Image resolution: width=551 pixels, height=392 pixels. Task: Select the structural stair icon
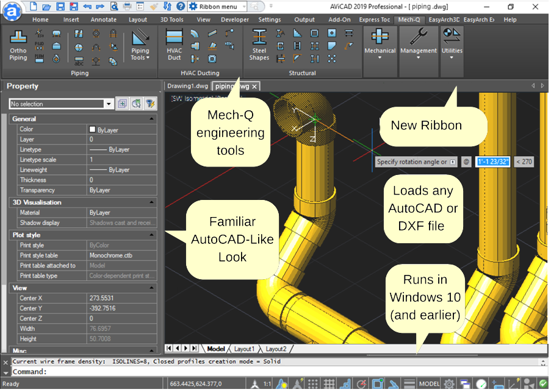[297, 34]
